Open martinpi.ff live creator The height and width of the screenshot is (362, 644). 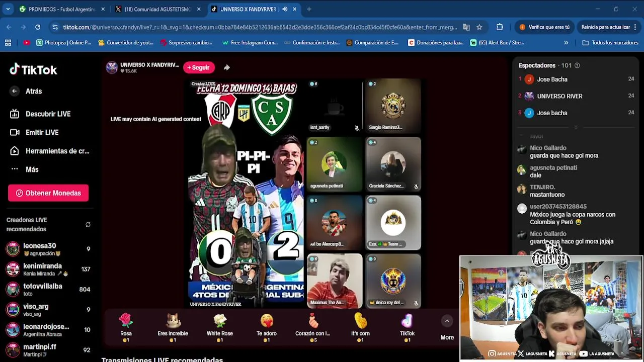[48, 349]
